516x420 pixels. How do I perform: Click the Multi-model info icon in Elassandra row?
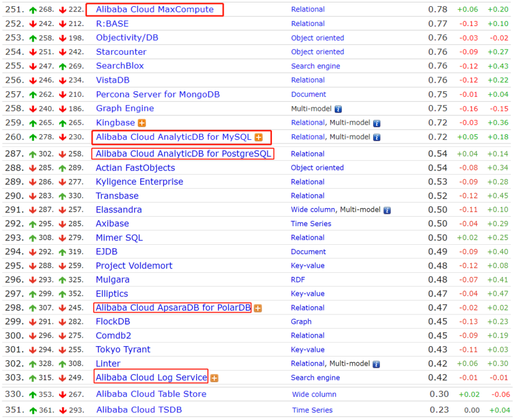click(x=387, y=210)
